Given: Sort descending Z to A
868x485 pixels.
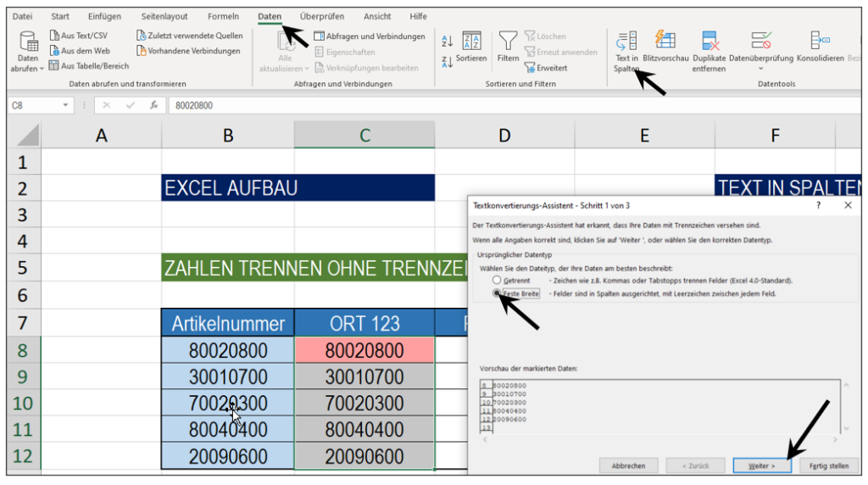Looking at the screenshot, I should point(448,62).
